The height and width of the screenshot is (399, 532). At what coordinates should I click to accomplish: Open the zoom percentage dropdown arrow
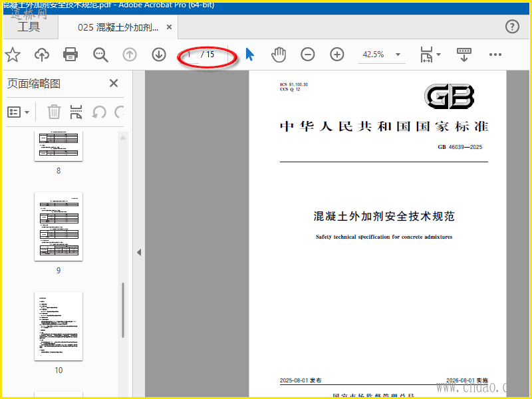pos(398,55)
